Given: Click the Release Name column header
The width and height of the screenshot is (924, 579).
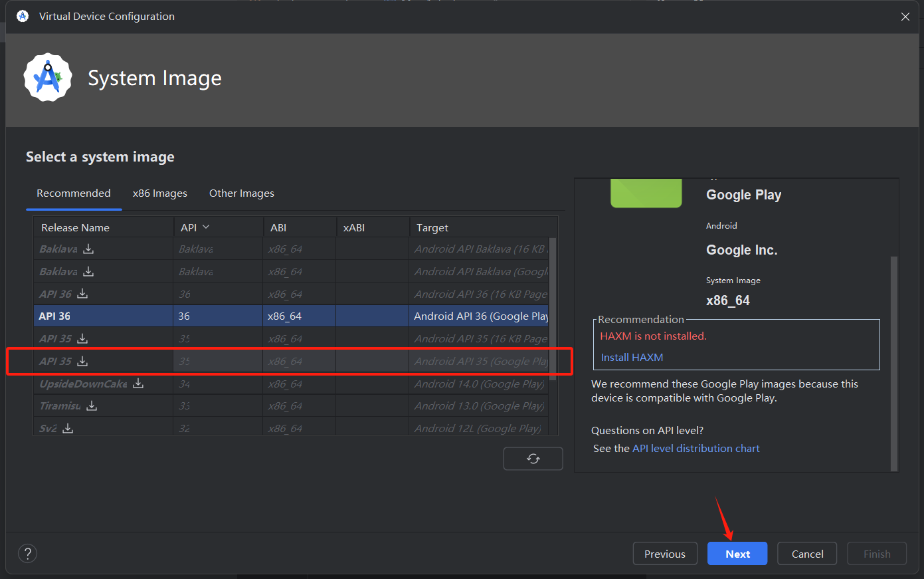Looking at the screenshot, I should click(x=104, y=227).
